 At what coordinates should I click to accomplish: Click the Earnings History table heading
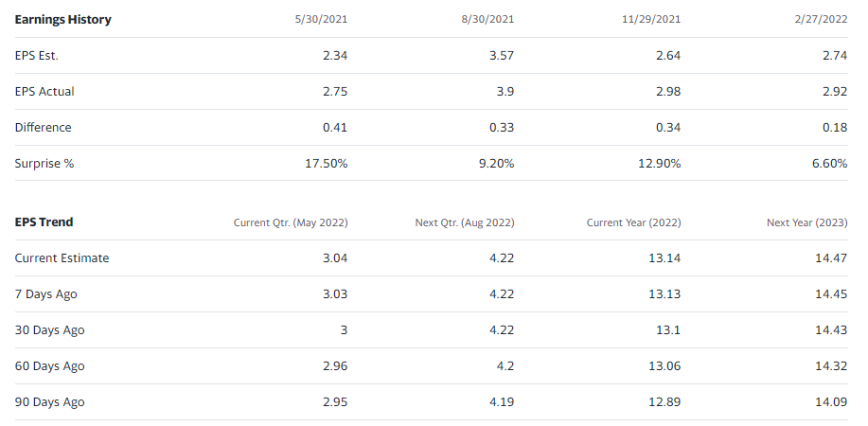[62, 20]
